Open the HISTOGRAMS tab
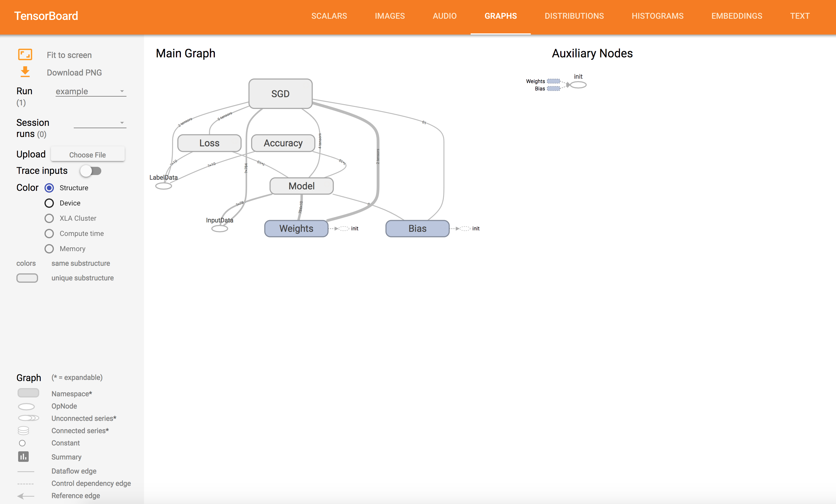This screenshot has width=836, height=504. point(657,16)
